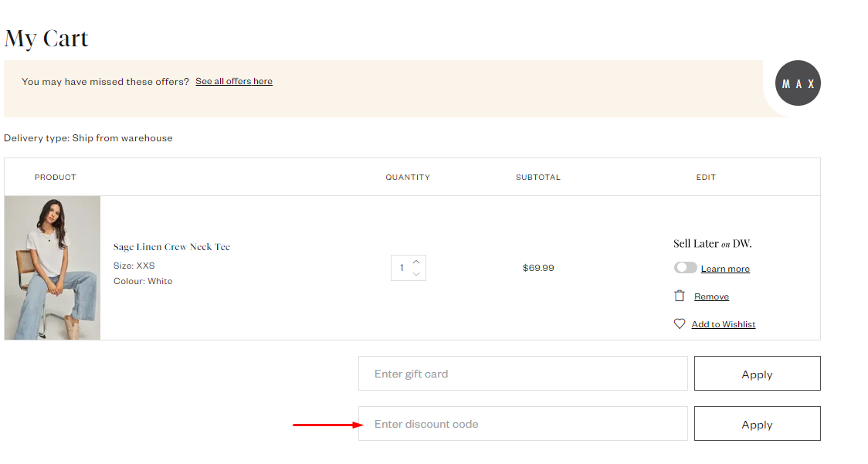Click the product thumbnail image
Image resolution: width=868 pixels, height=464 pixels.
53,268
